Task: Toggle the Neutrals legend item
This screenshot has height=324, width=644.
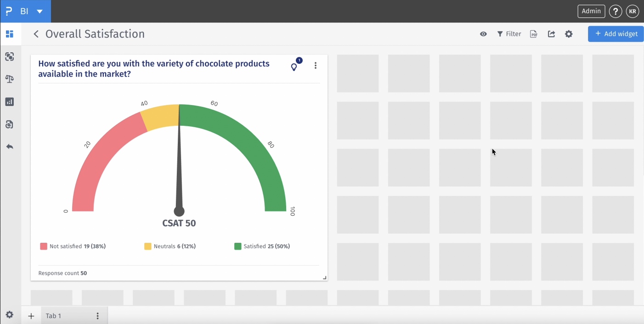Action: (170, 246)
